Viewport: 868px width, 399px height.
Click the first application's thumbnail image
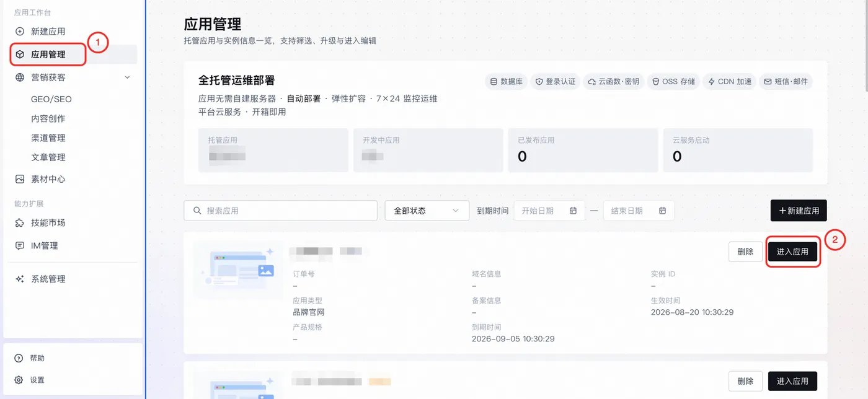pyautogui.click(x=239, y=271)
